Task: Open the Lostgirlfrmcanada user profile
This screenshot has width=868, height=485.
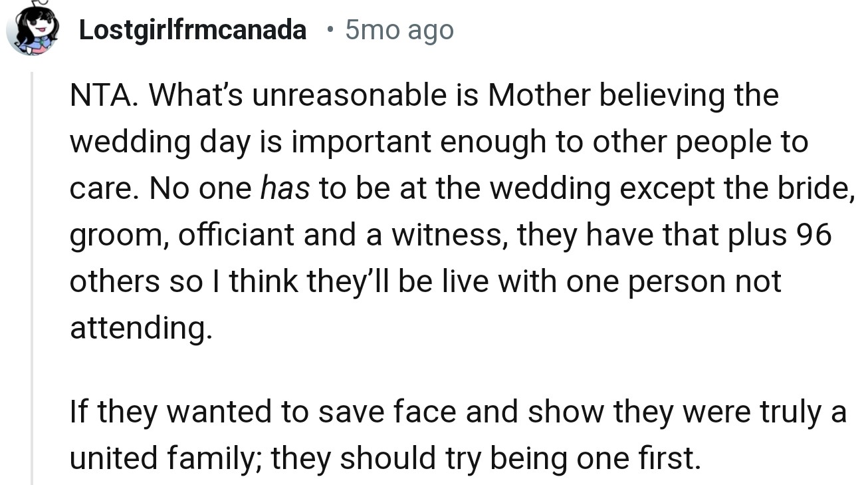Action: tap(193, 31)
